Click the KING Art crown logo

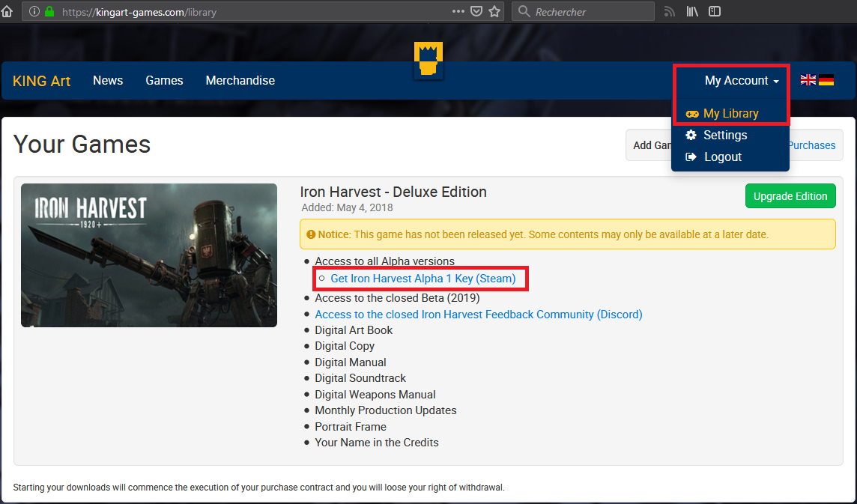pos(428,60)
